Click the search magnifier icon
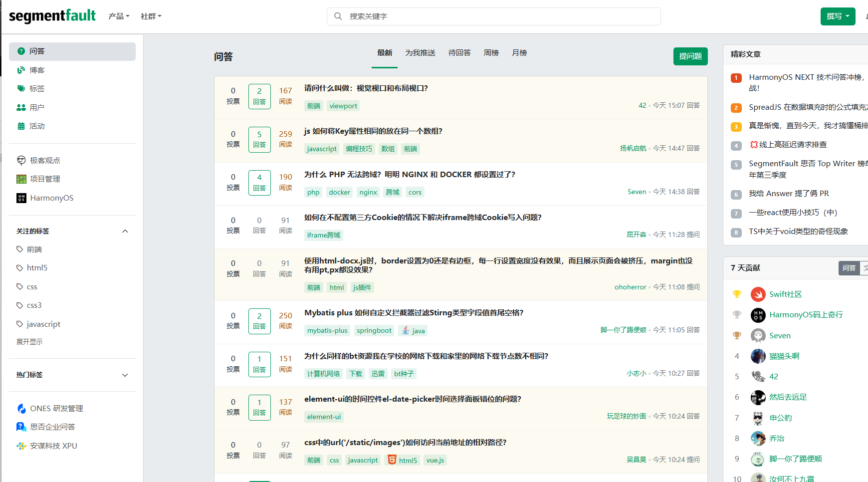Screen dimensions: 868x482 (338, 16)
